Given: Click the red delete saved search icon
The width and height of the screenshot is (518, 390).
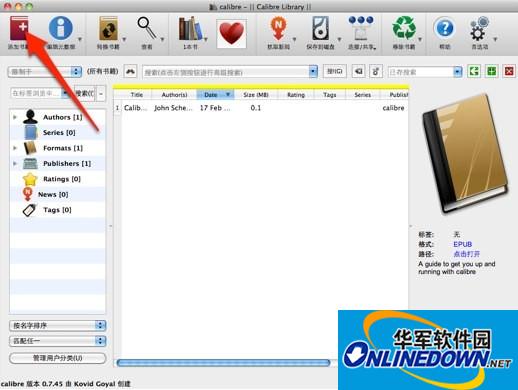Looking at the screenshot, I should point(509,71).
